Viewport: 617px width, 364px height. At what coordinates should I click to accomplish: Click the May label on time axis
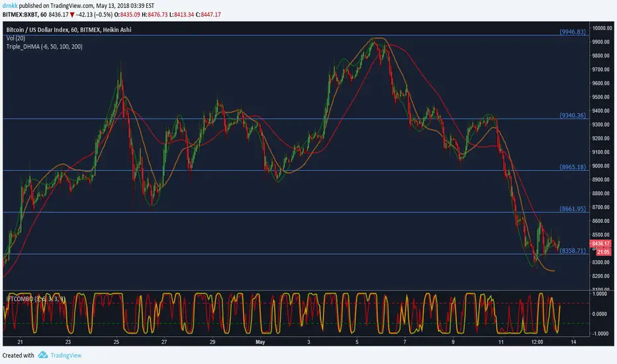tap(260, 342)
